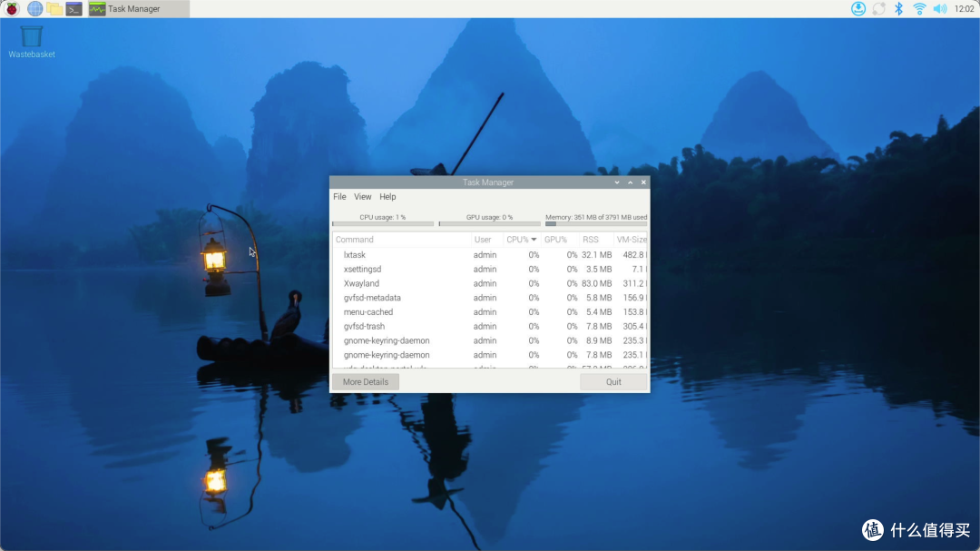Sort processes by the GPU% column
This screenshot has width=980, height=551.
click(560, 240)
